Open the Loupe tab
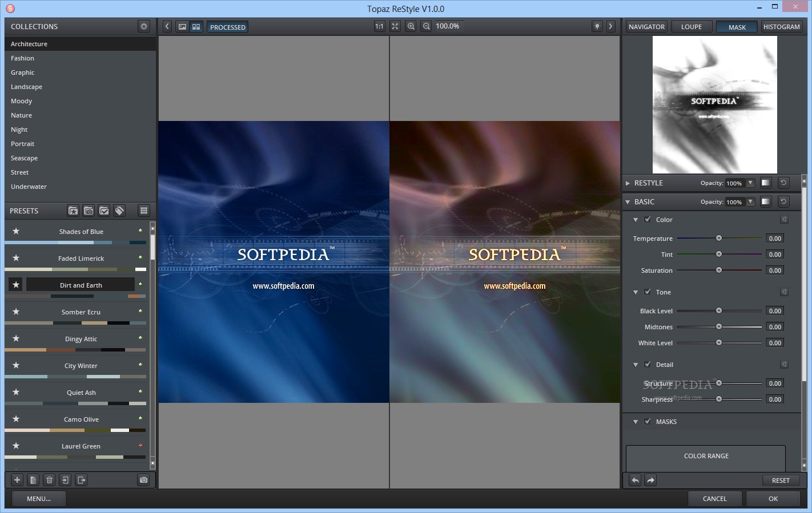This screenshot has height=513, width=812. pos(692,27)
